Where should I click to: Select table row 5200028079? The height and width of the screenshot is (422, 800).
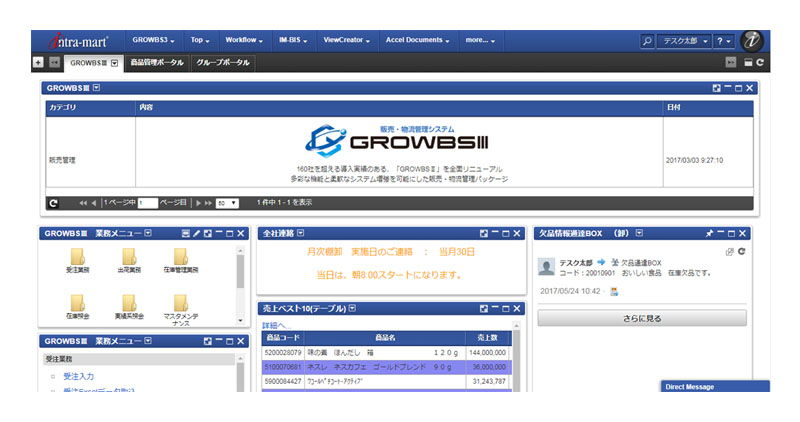pyautogui.click(x=387, y=353)
